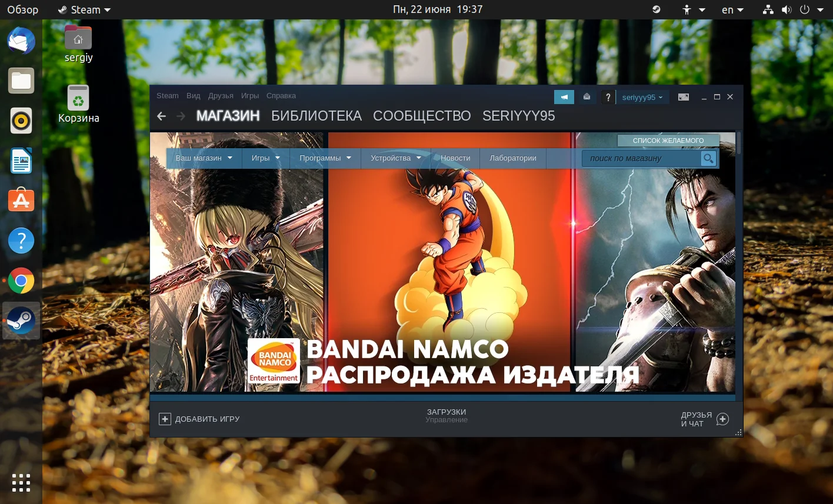Click the volume speaker icon in the top bar
The height and width of the screenshot is (504, 833).
(x=786, y=9)
